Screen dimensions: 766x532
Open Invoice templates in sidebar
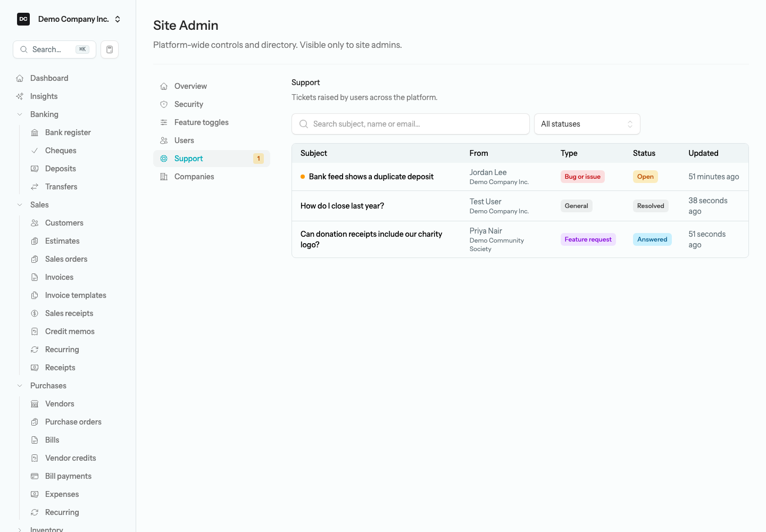pyautogui.click(x=74, y=295)
